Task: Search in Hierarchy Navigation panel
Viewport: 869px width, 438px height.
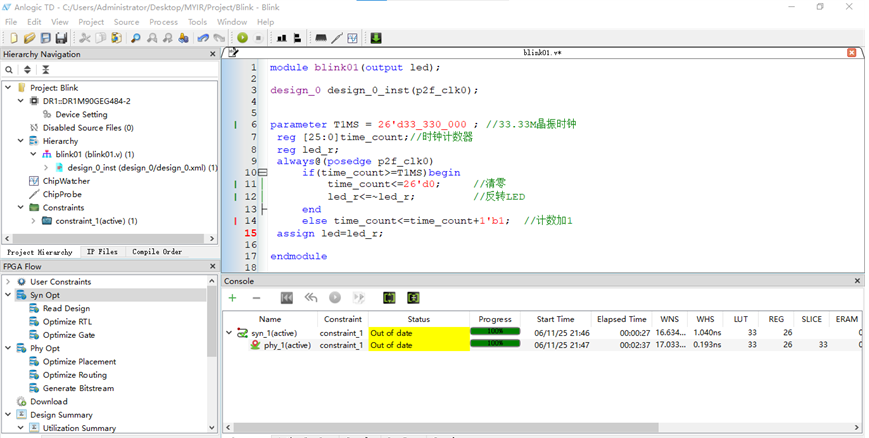Action: click(9, 69)
